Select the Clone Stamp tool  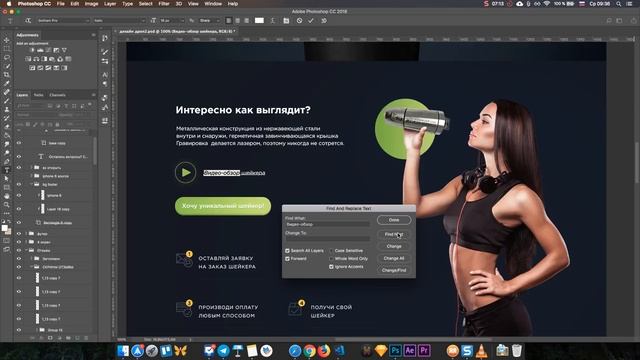pyautogui.click(x=7, y=109)
